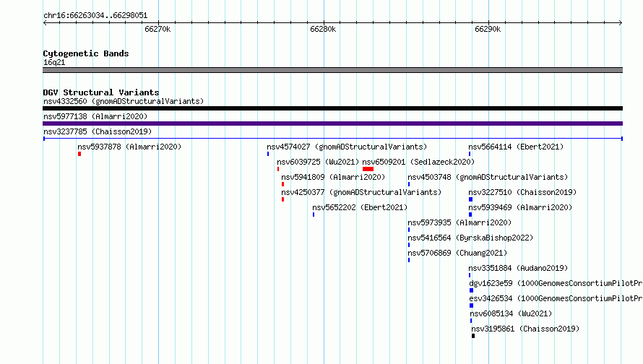Screen dimensions: 643x364
Task: Open the nsv5977138 (Almarri2020) label
Action: coord(95,116)
